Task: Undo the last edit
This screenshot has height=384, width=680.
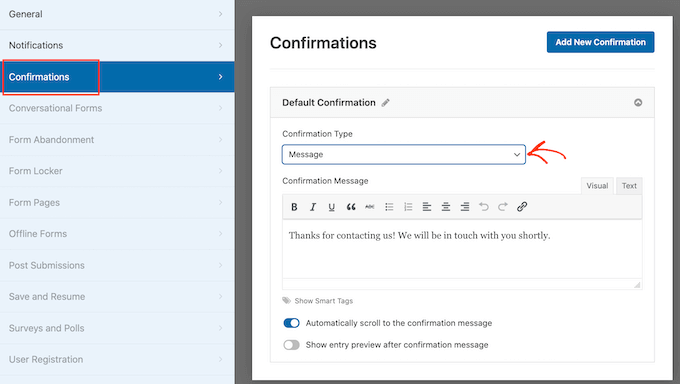Action: pos(484,207)
